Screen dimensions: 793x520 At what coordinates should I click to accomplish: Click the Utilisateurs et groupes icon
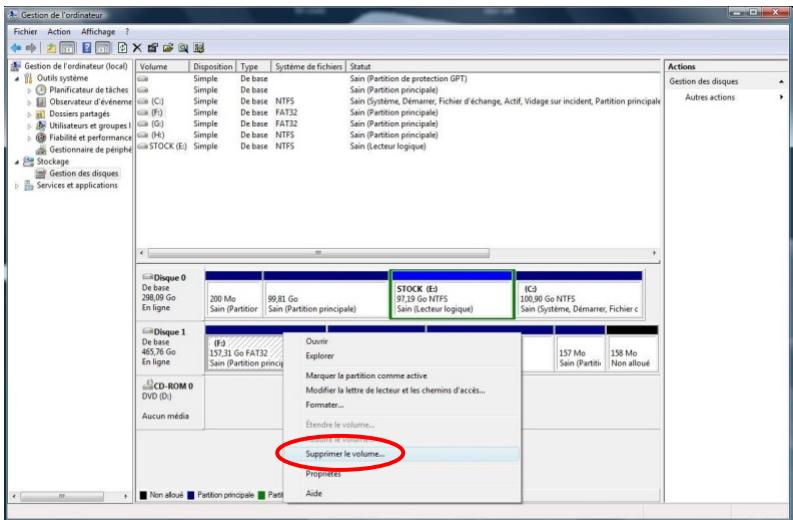41,125
